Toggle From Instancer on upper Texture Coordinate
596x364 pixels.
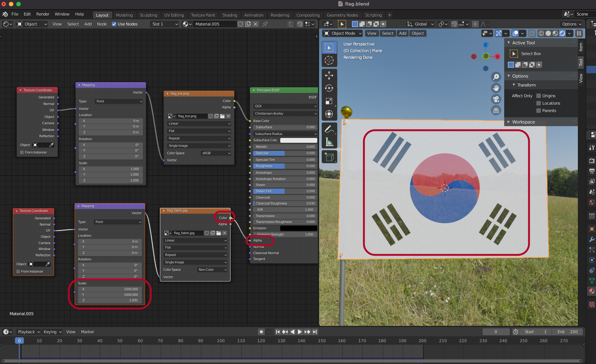tap(22, 152)
